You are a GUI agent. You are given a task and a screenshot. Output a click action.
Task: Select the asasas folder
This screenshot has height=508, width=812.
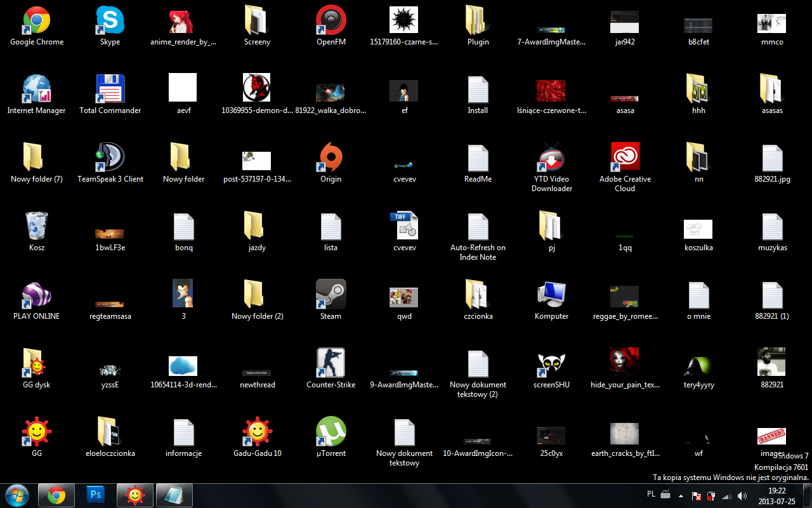tap(773, 90)
